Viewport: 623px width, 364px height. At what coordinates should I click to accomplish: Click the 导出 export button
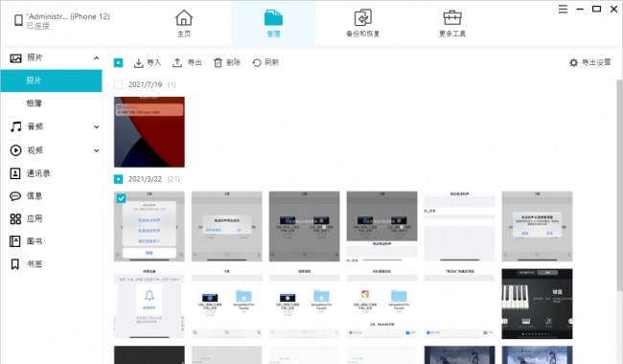pos(187,62)
